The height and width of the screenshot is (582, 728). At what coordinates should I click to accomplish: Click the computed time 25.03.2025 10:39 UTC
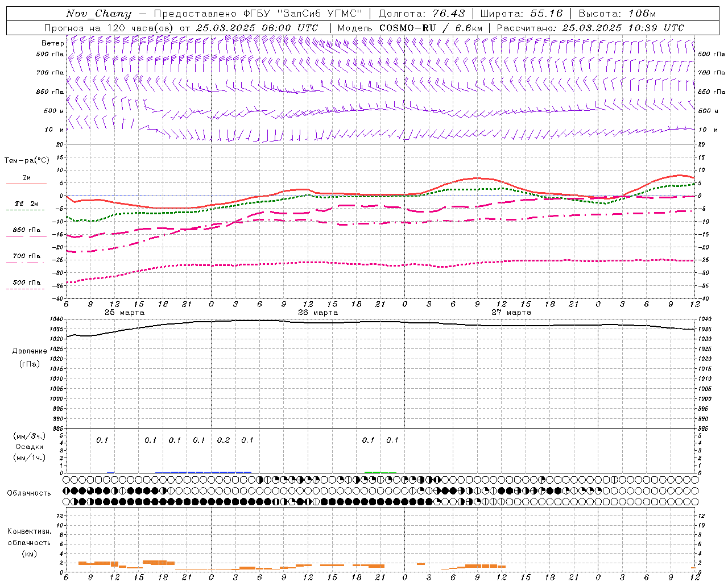[623, 28]
